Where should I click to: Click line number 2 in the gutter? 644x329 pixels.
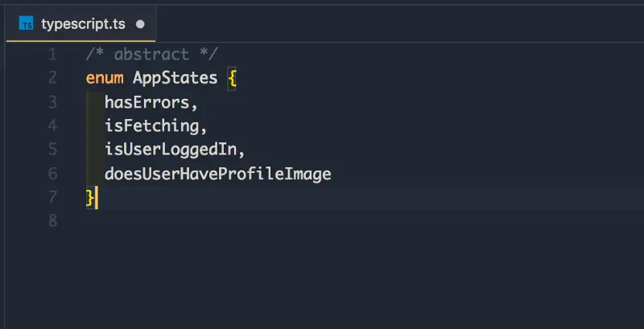pos(53,79)
